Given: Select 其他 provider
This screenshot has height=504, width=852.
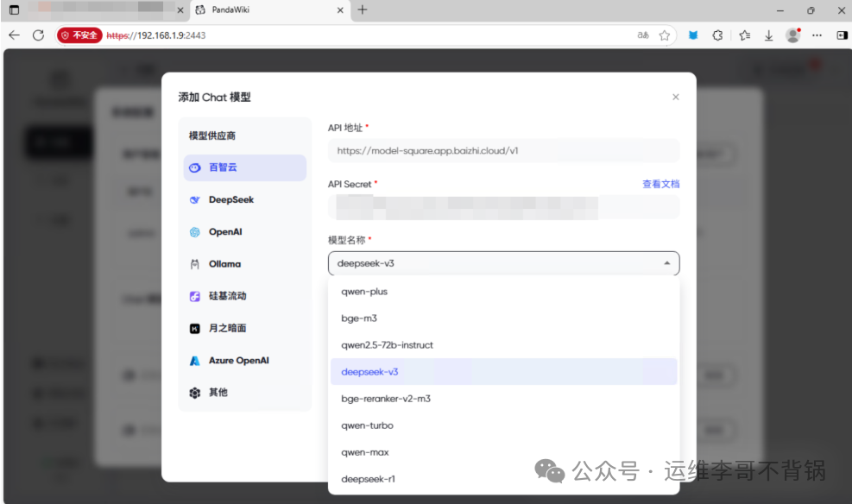Looking at the screenshot, I should coord(244,393).
